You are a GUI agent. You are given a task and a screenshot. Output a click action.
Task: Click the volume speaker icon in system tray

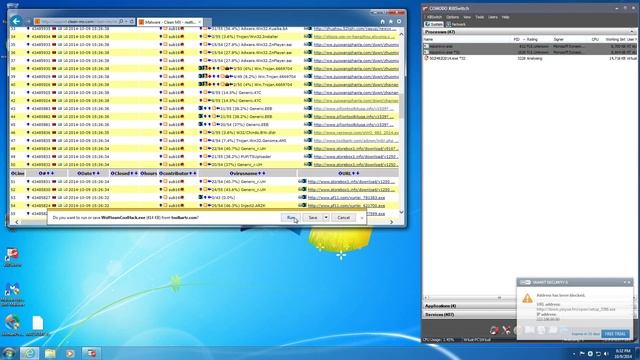[606, 354]
